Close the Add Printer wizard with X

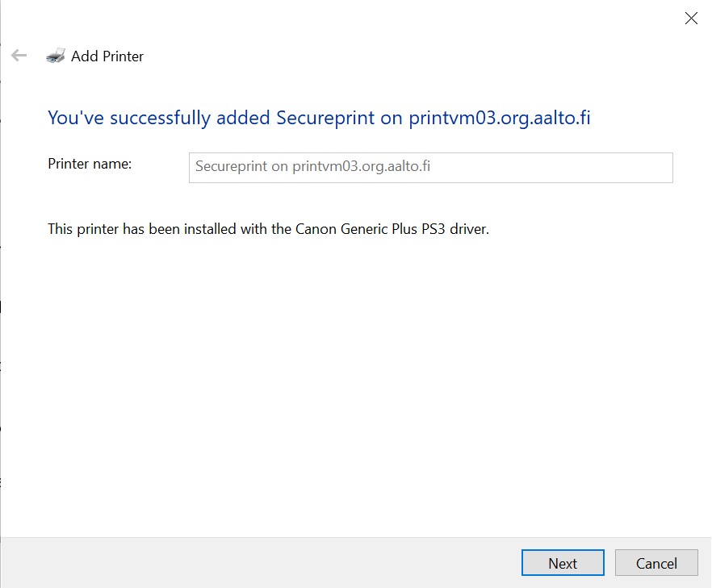click(691, 18)
